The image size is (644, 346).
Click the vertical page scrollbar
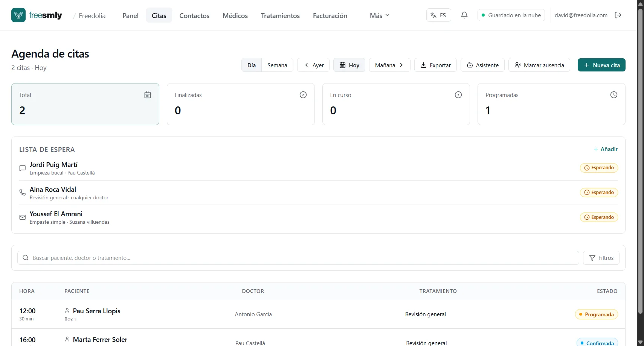tap(640, 162)
